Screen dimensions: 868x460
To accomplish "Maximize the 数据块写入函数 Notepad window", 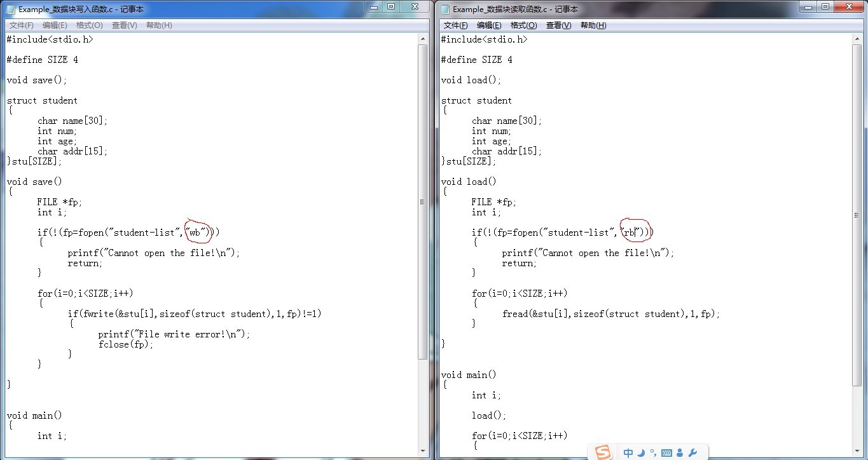I will click(x=391, y=6).
